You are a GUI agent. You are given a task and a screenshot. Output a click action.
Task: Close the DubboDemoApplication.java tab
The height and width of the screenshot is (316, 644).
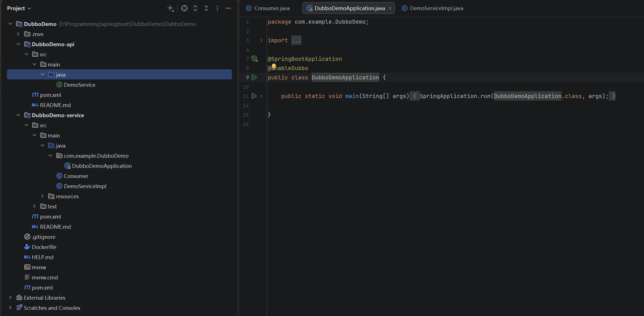(x=390, y=8)
